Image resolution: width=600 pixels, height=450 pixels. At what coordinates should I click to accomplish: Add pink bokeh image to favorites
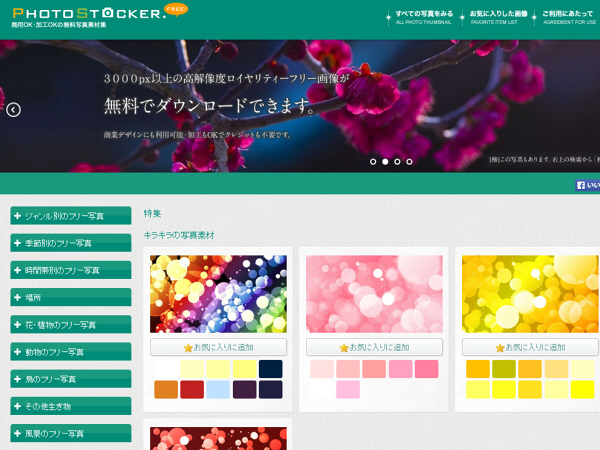pyautogui.click(x=374, y=347)
